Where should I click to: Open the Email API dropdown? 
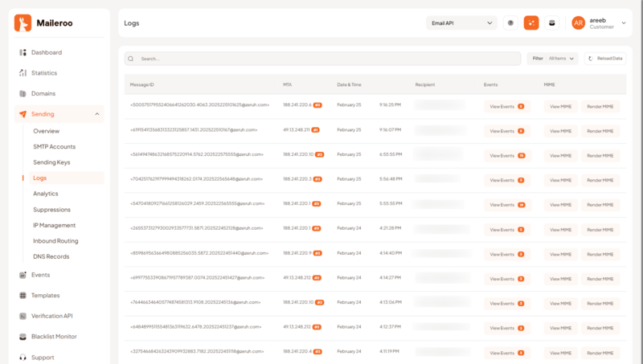coord(461,23)
